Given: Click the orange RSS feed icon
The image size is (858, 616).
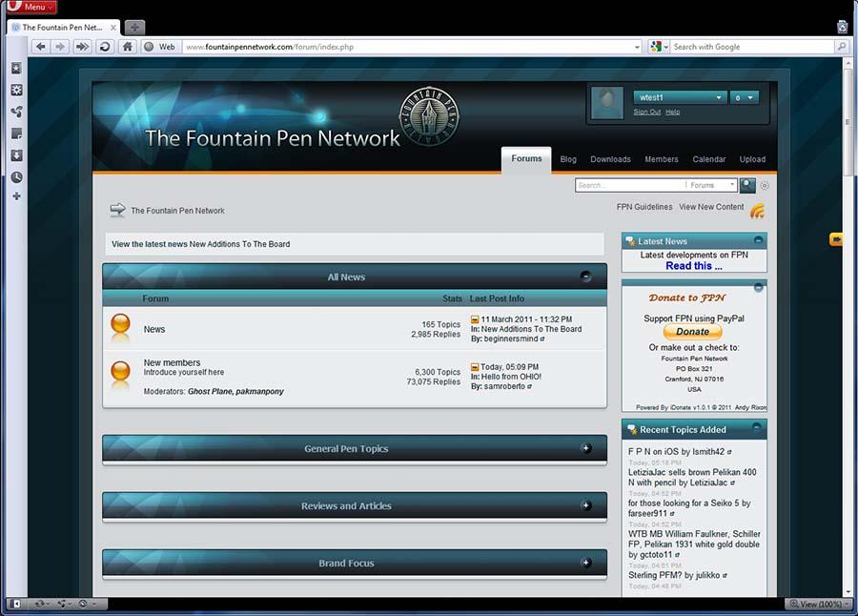Looking at the screenshot, I should click(x=758, y=211).
